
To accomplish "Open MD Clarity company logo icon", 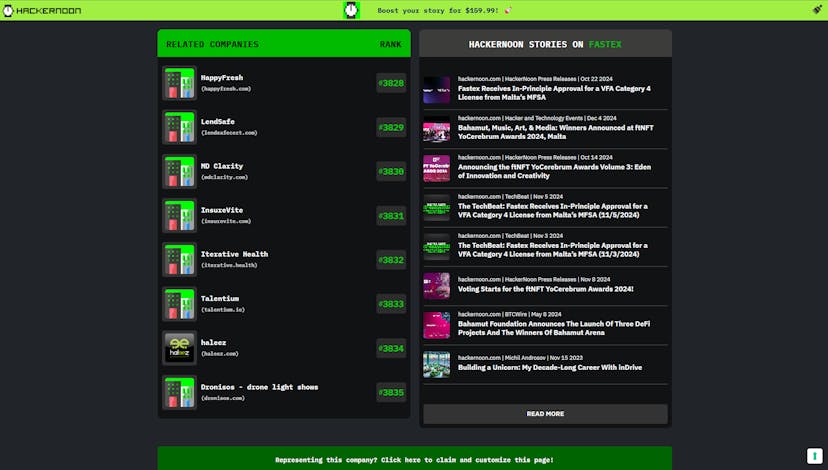I will [x=180, y=172].
